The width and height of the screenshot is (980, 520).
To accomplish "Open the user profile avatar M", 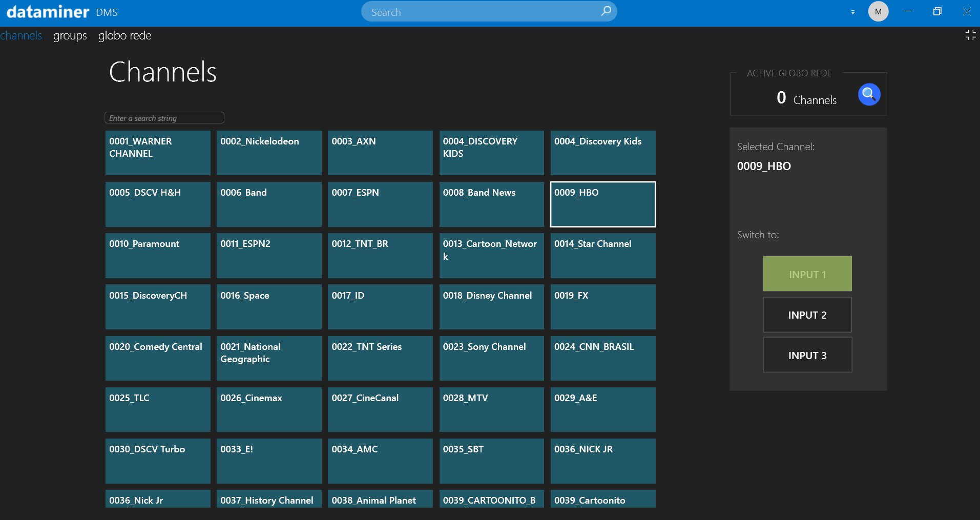I will pos(878,11).
